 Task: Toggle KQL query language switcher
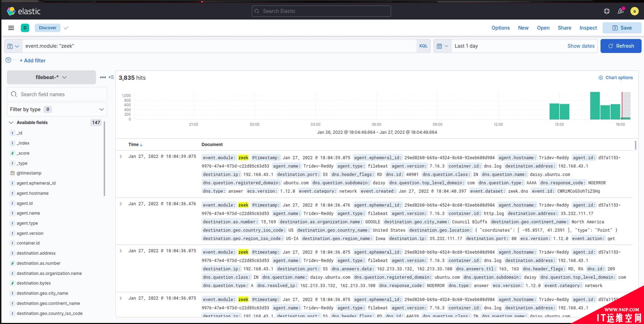[x=423, y=46]
